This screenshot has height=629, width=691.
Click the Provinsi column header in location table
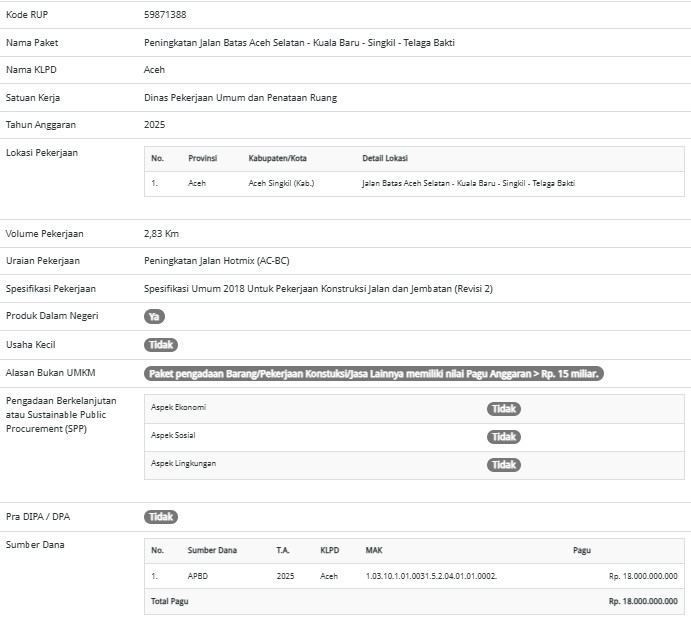pos(203,159)
